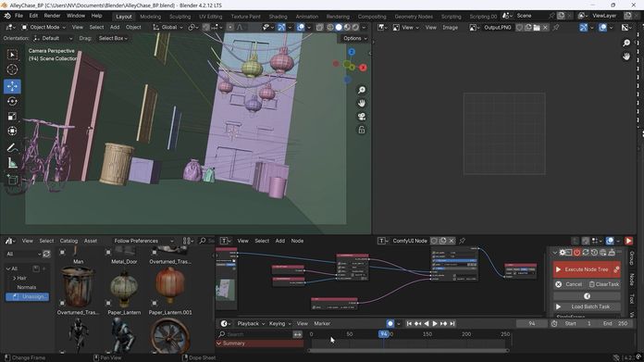Viewport: 644px width, 362px height.
Task: Toggle camera view icon in viewport
Action: pyautogui.click(x=362, y=117)
